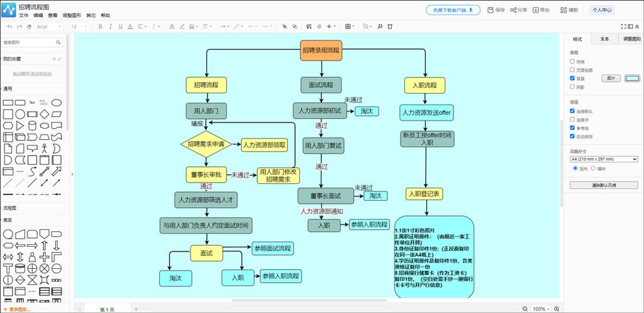Uncheck the background (背景) checkbox
Screen dimensions: 644x313
[x=572, y=79]
